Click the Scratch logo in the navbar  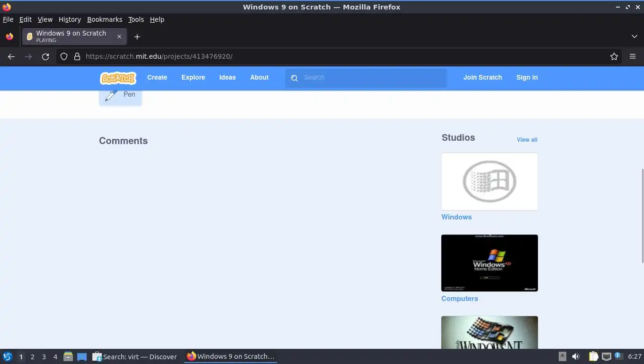118,78
